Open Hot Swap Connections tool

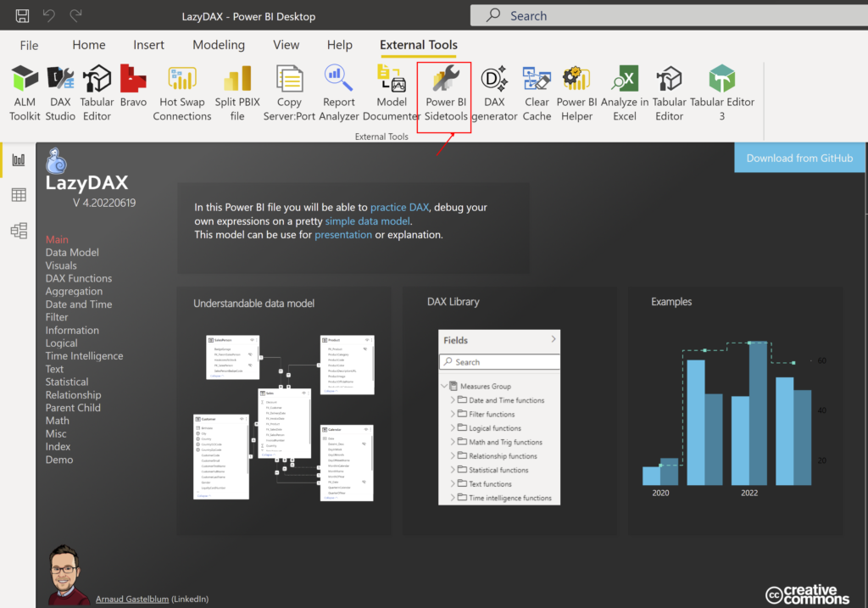click(x=181, y=89)
